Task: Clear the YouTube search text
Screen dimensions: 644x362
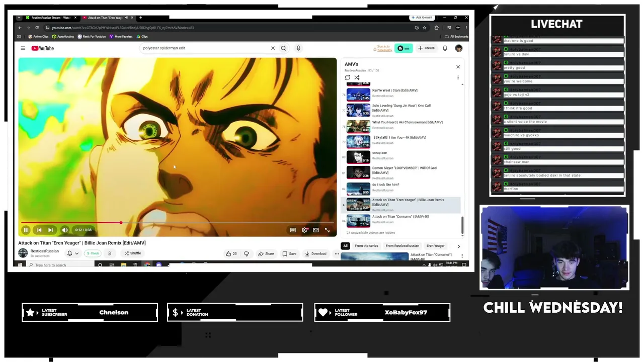Action: pos(273,48)
